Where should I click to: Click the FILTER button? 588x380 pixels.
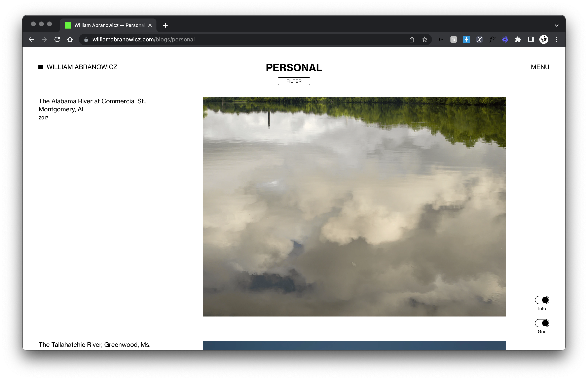294,81
